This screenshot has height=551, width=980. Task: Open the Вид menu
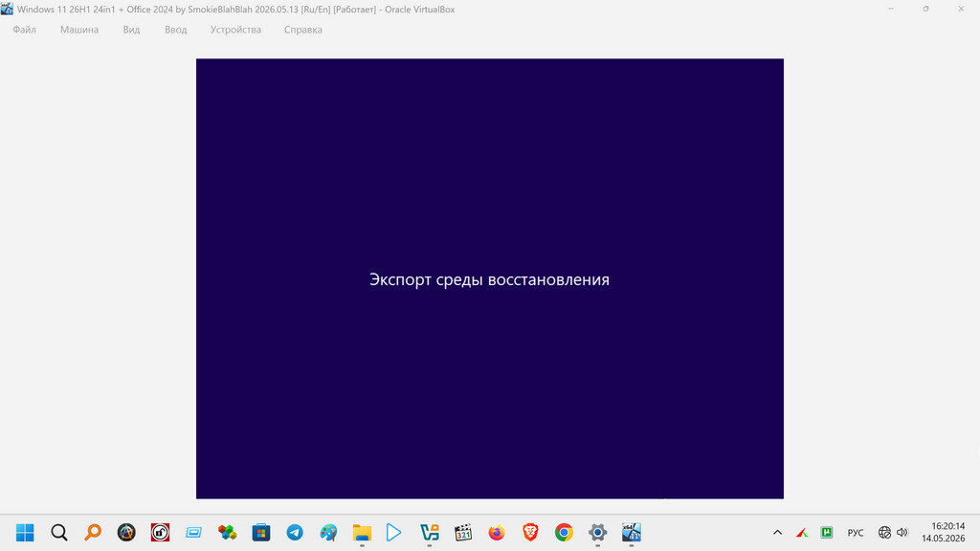point(131,30)
